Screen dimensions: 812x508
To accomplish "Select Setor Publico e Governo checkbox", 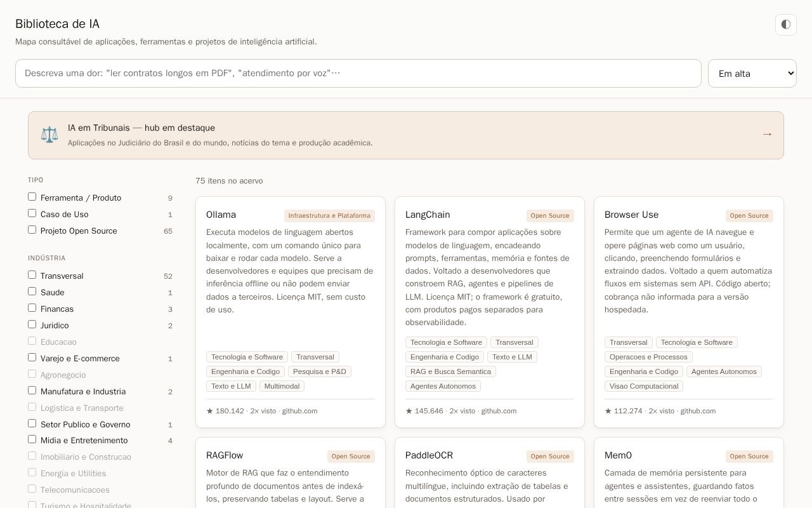I will [x=32, y=424].
